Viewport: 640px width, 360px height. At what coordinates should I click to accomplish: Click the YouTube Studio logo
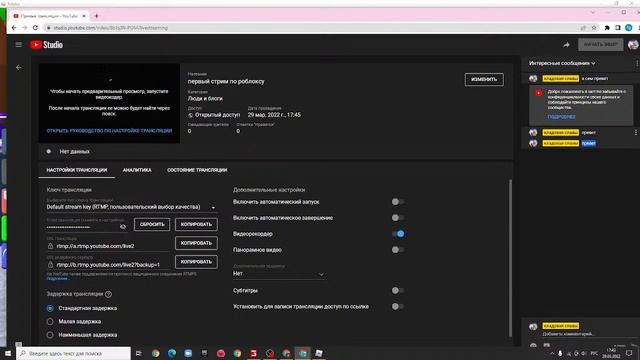click(x=47, y=44)
